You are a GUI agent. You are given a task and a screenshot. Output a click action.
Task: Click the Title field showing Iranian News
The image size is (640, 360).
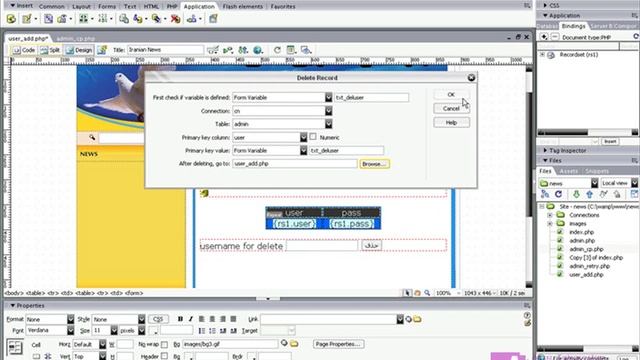pyautogui.click(x=165, y=50)
